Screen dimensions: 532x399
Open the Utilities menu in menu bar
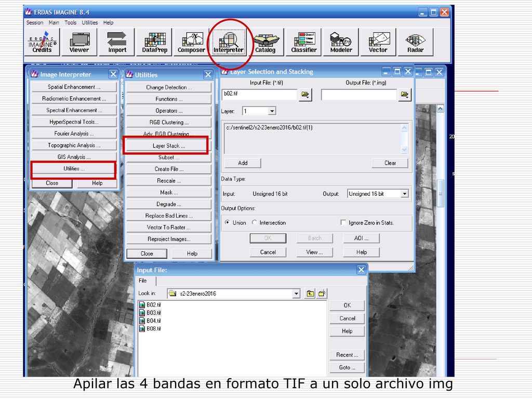coord(89,22)
